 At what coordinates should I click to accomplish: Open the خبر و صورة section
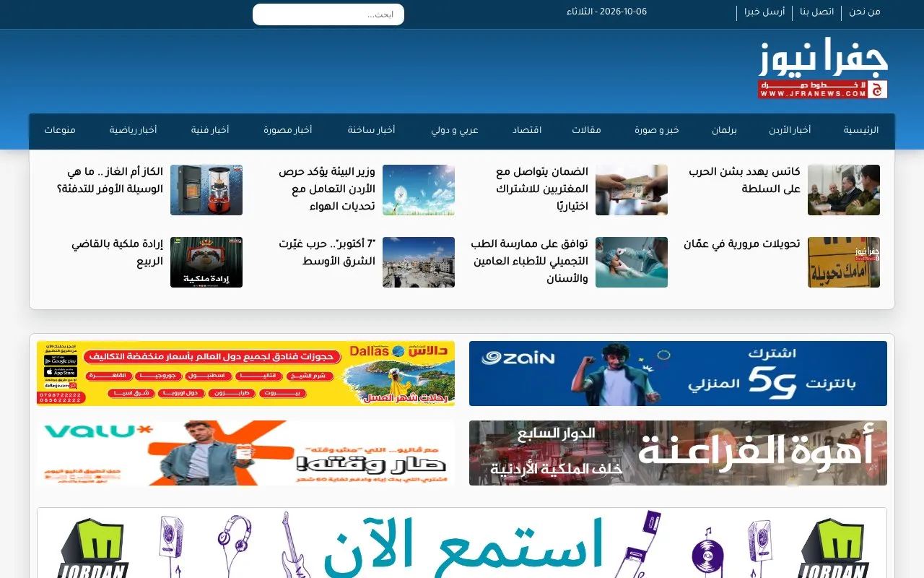coord(657,131)
